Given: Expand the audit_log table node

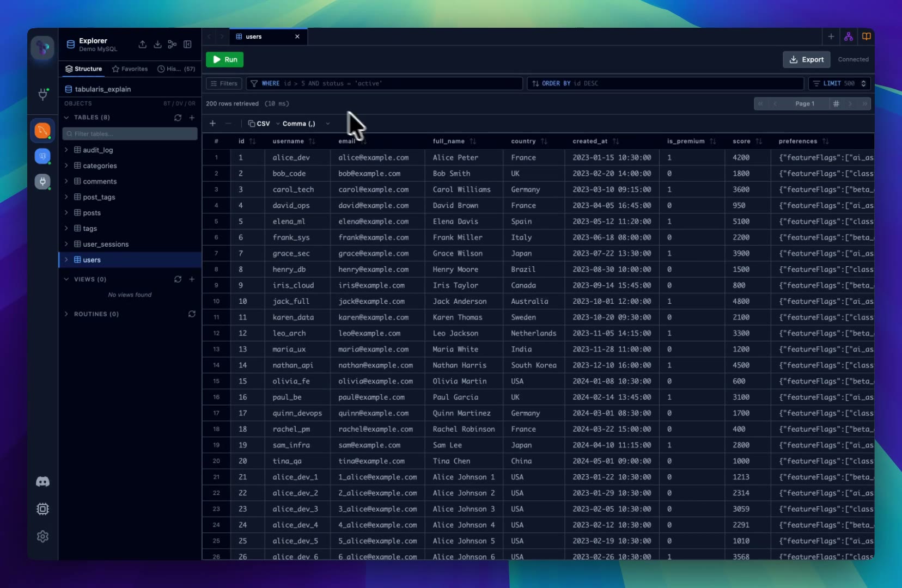Looking at the screenshot, I should coord(66,150).
